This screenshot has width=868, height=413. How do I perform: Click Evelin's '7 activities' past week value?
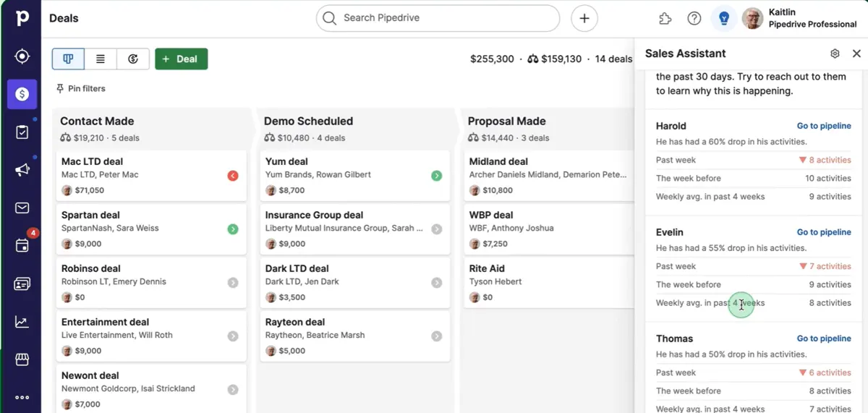point(825,266)
